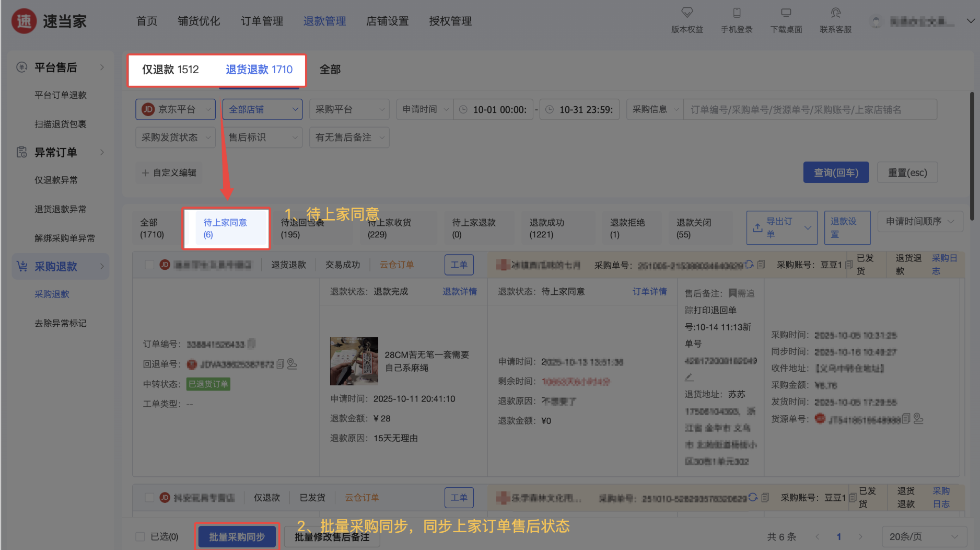This screenshot has height=550, width=980.
Task: Expand the 申请时间顺序 sort dropdown
Action: click(x=920, y=222)
